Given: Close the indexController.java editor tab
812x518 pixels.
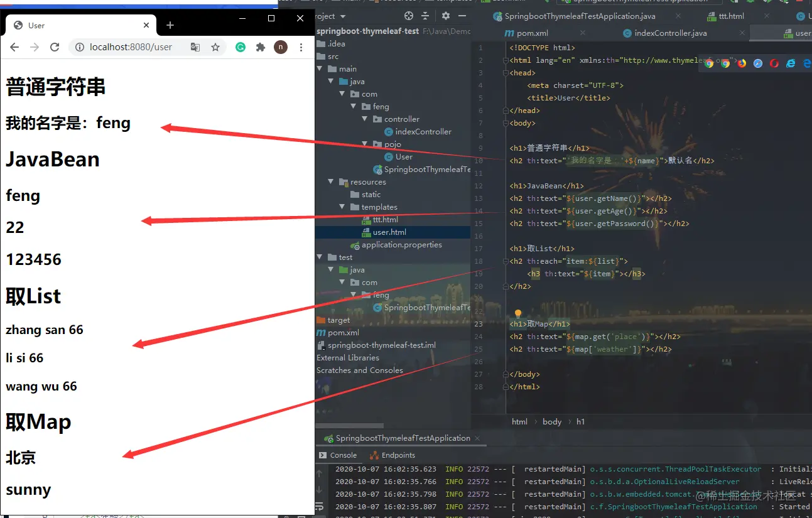Looking at the screenshot, I should (x=742, y=33).
